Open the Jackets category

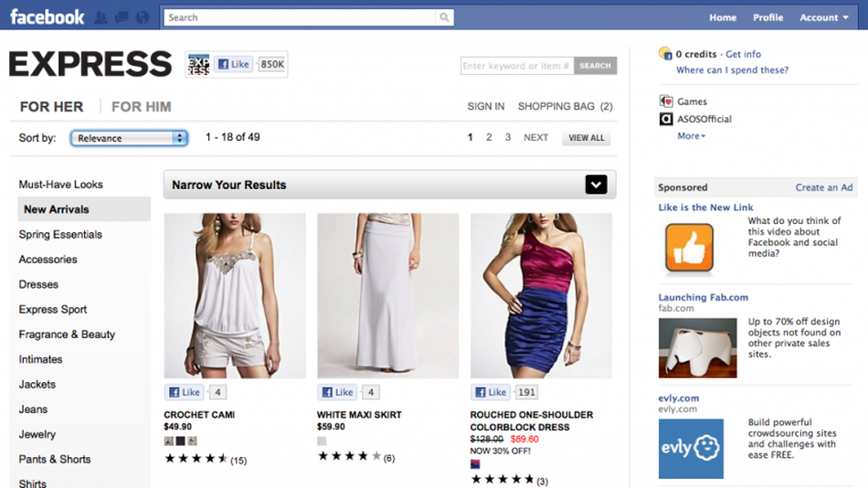(x=37, y=384)
